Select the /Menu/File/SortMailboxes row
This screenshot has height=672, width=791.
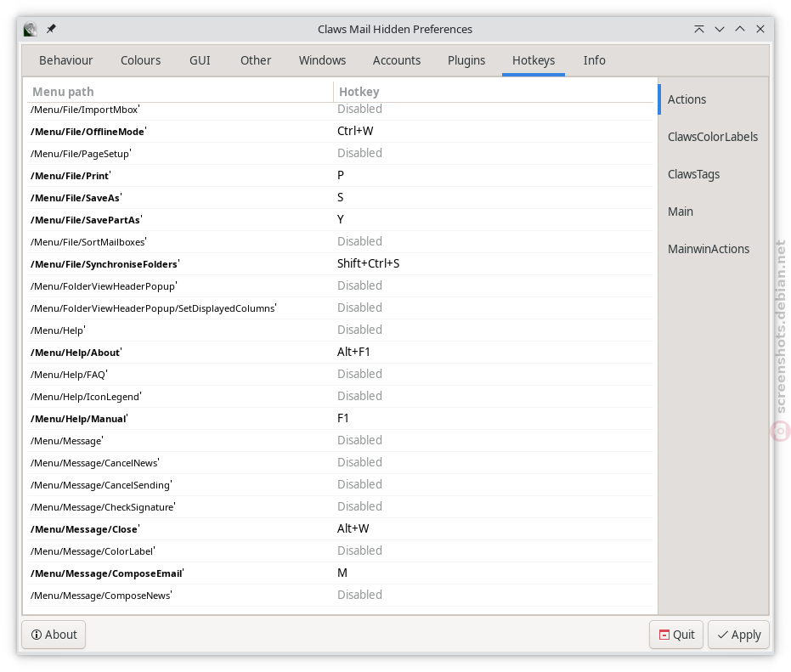click(x=341, y=241)
